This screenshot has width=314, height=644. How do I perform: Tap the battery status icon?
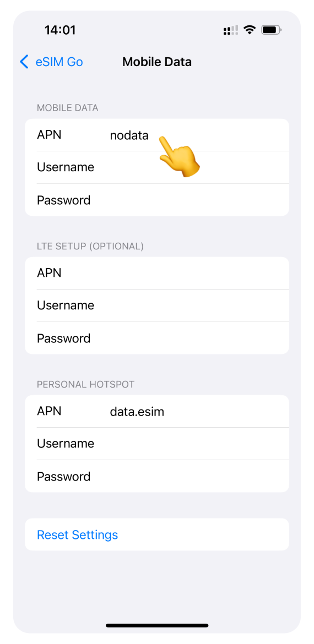tap(271, 30)
